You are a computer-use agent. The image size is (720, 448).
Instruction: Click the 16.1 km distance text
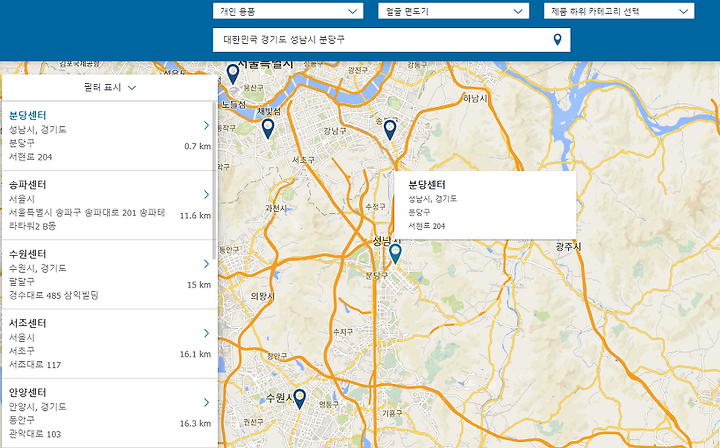195,354
